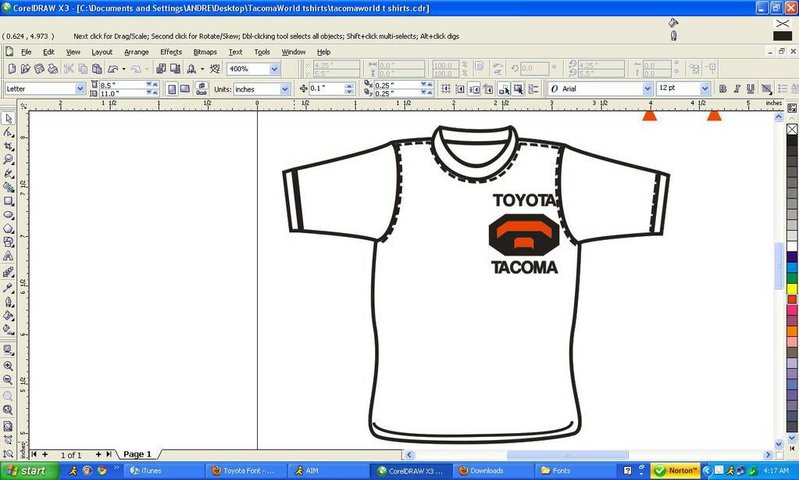Select the Smart Fill tool in the toolbox
Image resolution: width=799 pixels, height=480 pixels.
(8, 188)
